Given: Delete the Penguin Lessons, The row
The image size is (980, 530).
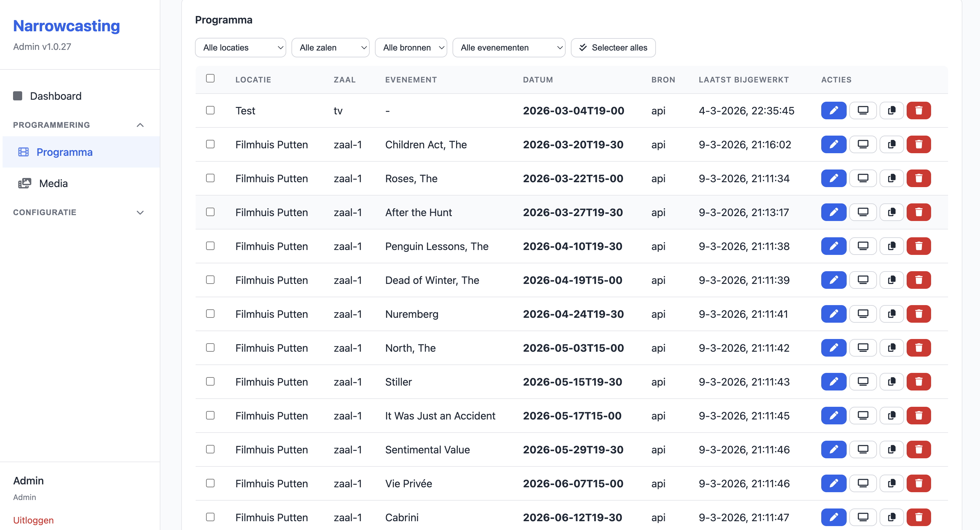Looking at the screenshot, I should 918,246.
